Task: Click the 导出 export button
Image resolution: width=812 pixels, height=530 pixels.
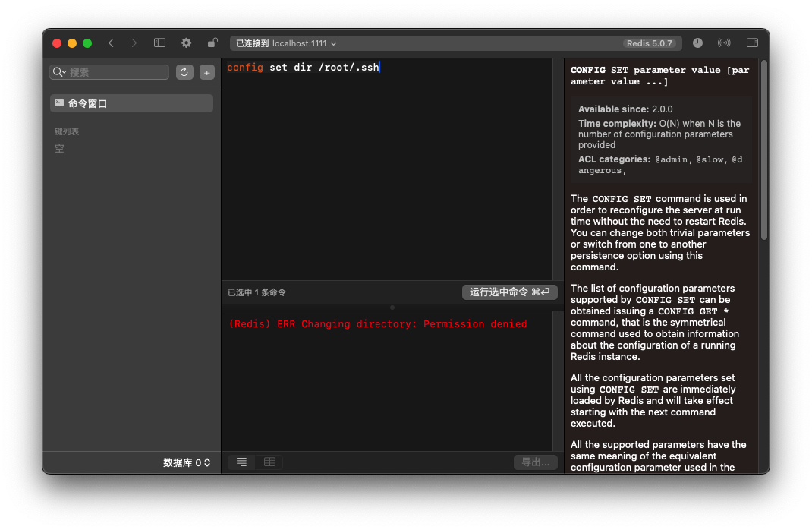Action: (x=535, y=462)
